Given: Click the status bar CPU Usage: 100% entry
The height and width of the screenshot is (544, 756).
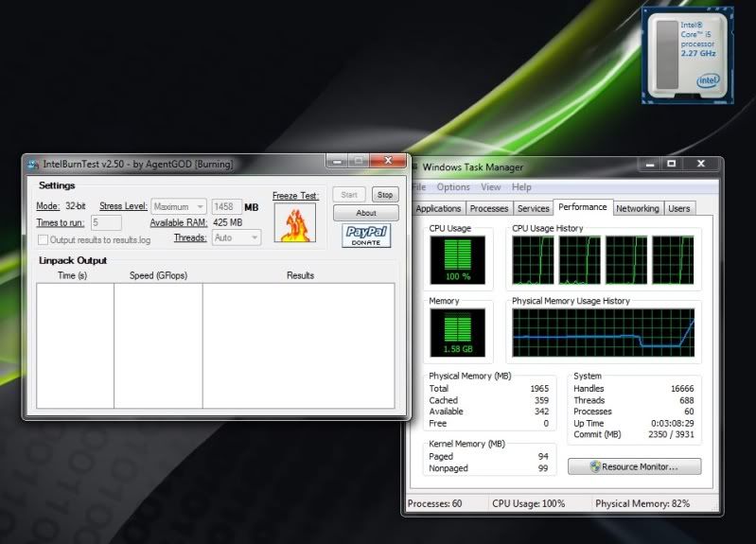Looking at the screenshot, I should point(528,503).
